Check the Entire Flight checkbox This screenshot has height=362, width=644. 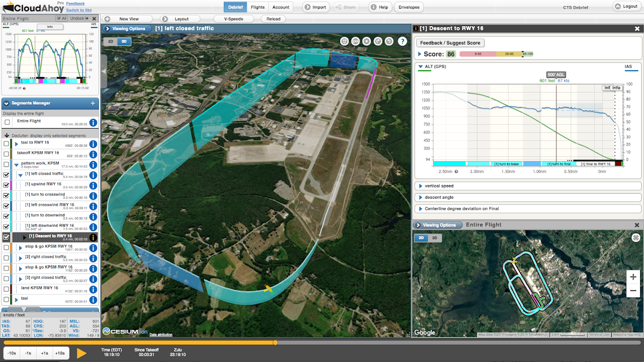click(7, 122)
